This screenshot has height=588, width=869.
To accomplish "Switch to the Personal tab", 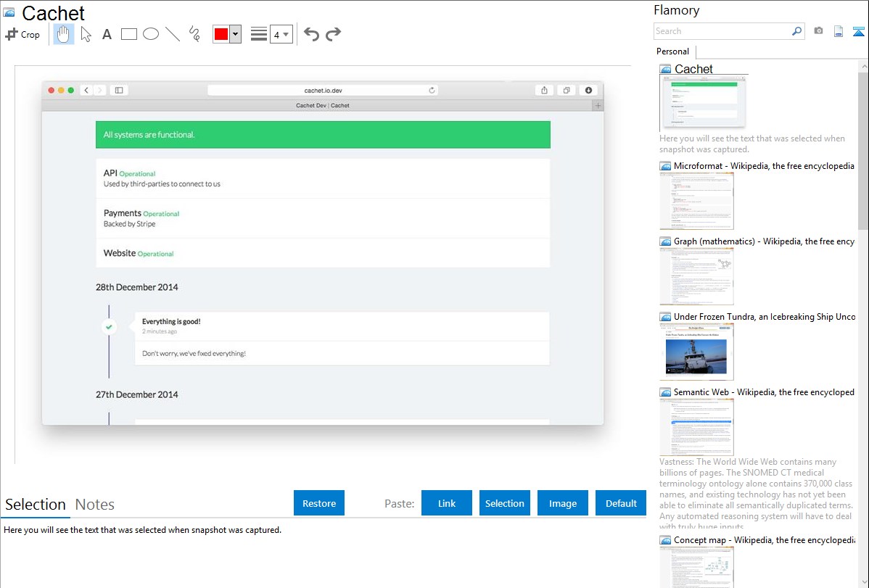I will click(x=672, y=51).
